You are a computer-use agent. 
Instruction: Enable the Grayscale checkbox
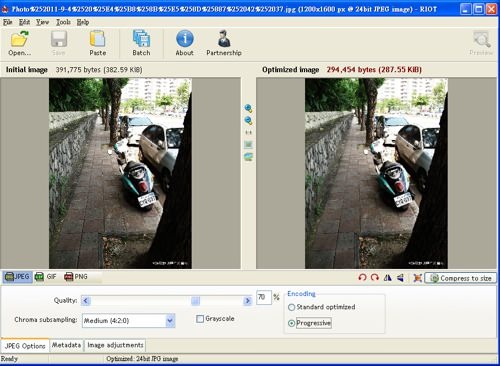coord(200,319)
